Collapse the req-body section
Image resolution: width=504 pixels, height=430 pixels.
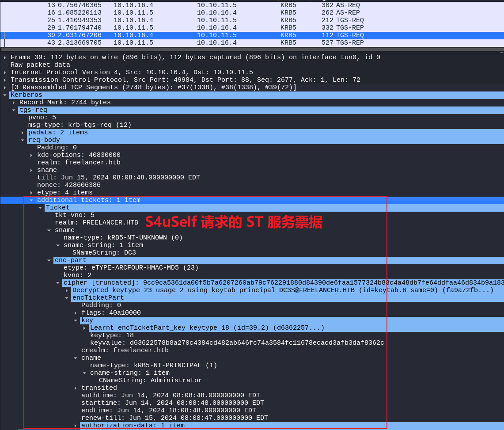[x=23, y=140]
